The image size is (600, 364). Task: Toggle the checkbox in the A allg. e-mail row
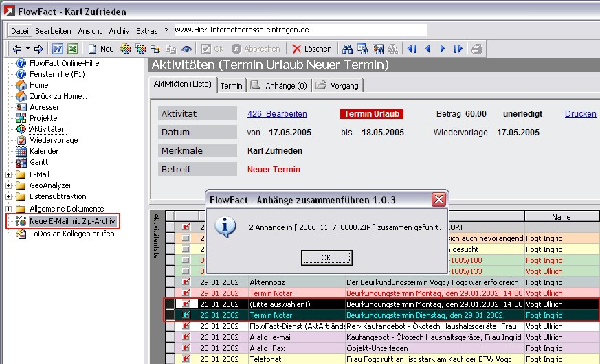coord(186,337)
